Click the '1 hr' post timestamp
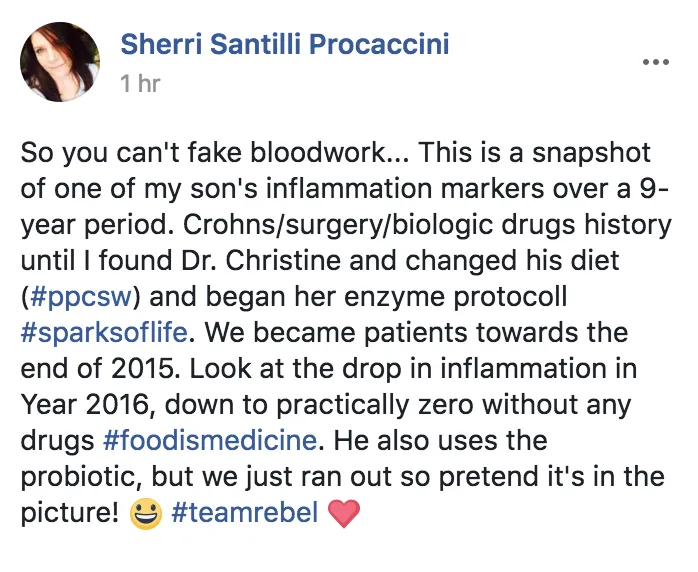The height and width of the screenshot is (572, 698). (x=140, y=83)
